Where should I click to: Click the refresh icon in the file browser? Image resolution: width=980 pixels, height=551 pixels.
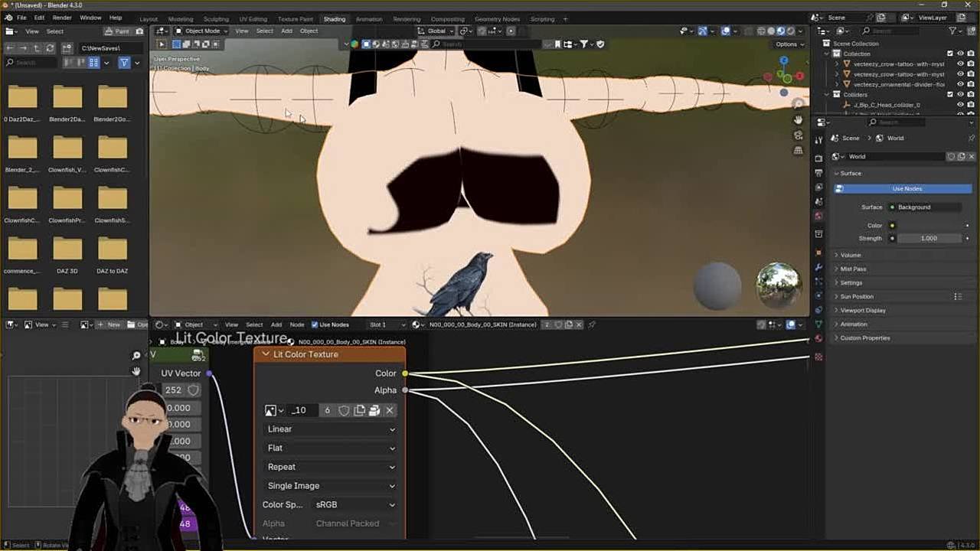tap(50, 48)
